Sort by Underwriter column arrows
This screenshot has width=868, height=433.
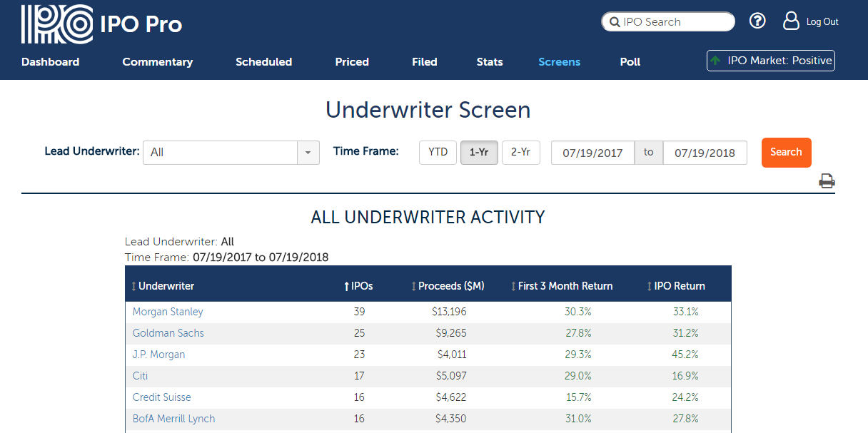(134, 286)
